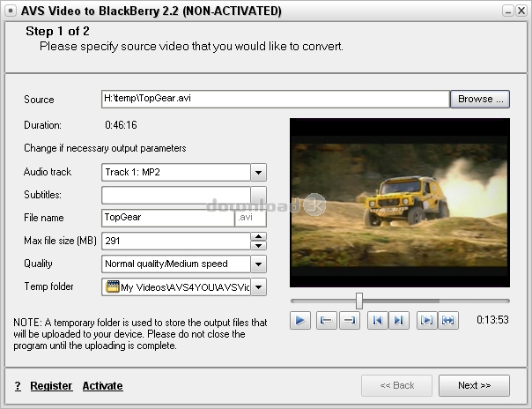The image size is (532, 409).
Task: Step to the next frame
Action: [x=399, y=320]
